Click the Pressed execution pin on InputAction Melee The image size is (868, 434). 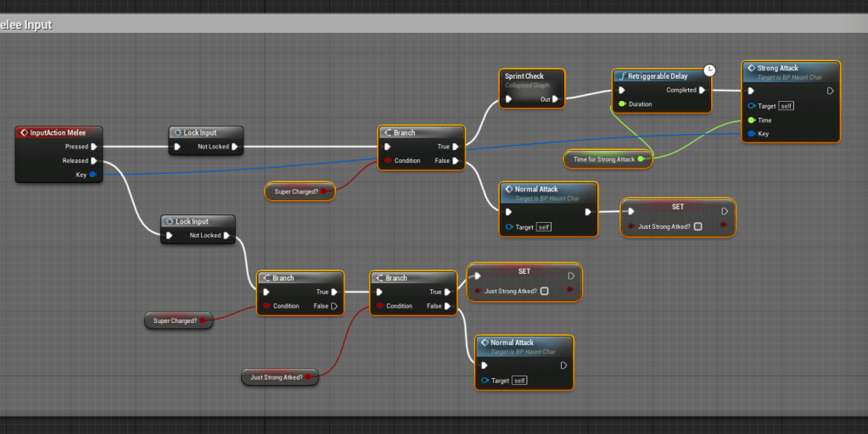click(x=93, y=147)
